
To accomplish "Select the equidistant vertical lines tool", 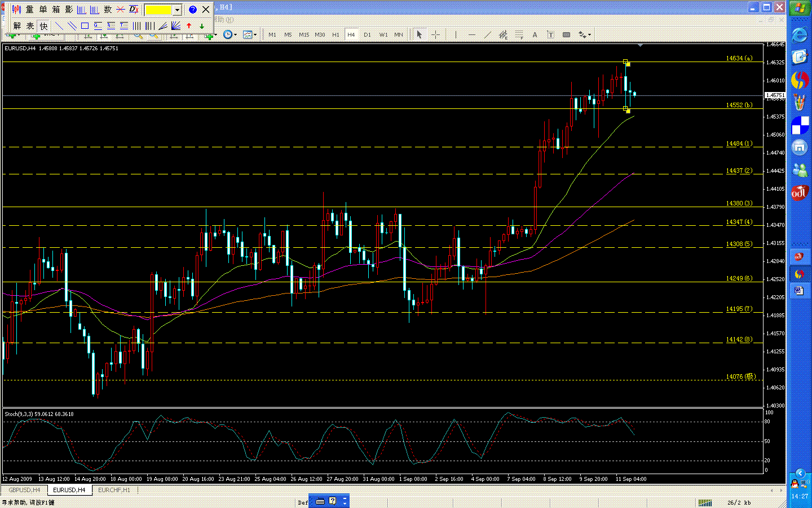I will pos(137,26).
